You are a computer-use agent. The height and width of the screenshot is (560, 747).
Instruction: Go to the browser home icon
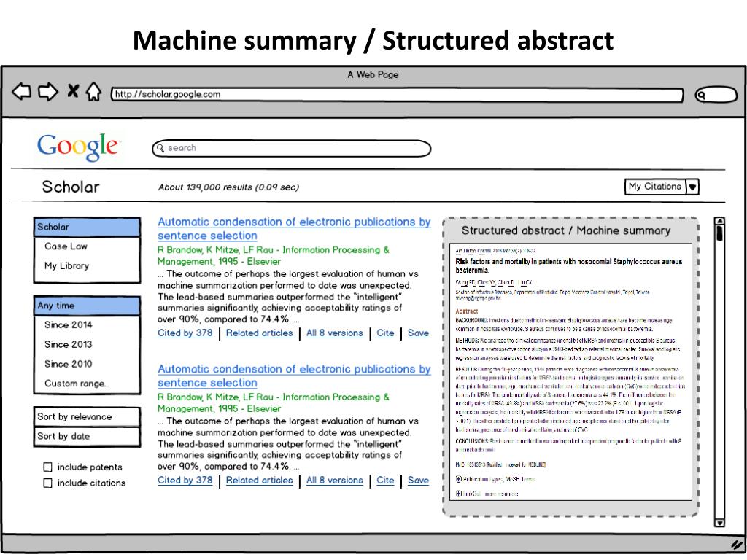pos(93,91)
